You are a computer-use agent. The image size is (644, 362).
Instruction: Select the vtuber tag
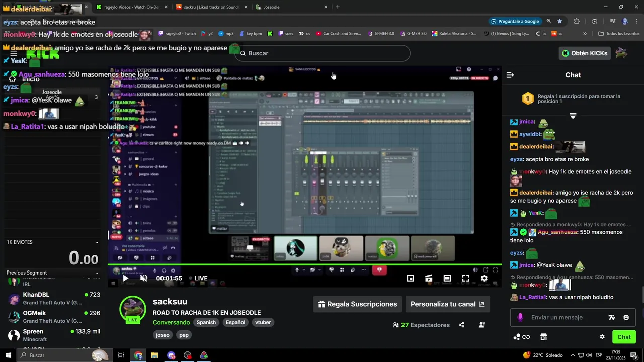(263, 322)
